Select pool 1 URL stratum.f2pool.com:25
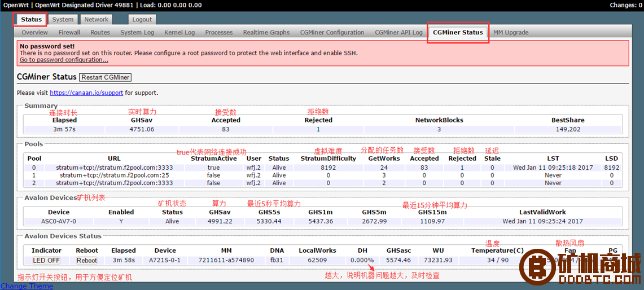644x290 pixels. tap(114, 175)
